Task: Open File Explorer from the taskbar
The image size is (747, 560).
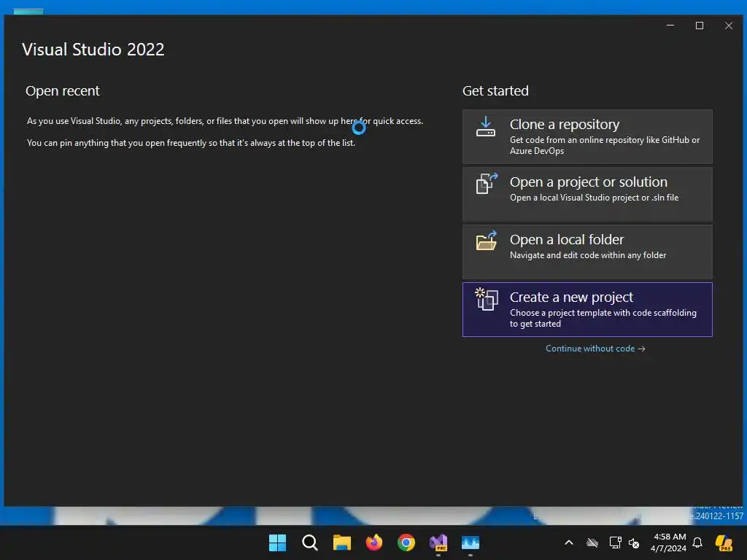Action: [341, 542]
